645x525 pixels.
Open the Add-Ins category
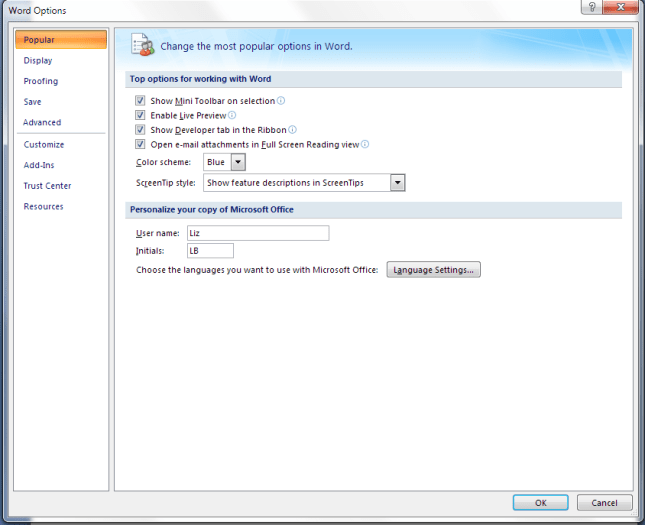click(x=61, y=165)
